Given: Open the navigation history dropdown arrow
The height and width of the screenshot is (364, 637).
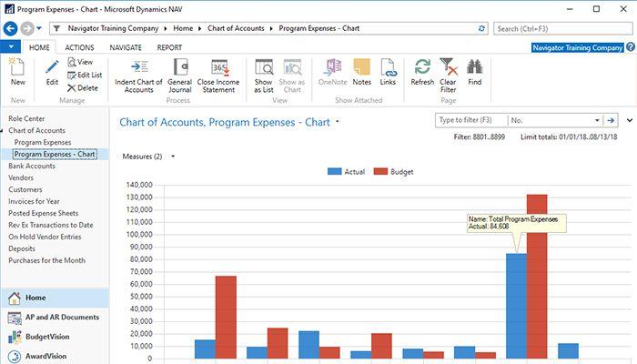Looking at the screenshot, I should (39, 28).
